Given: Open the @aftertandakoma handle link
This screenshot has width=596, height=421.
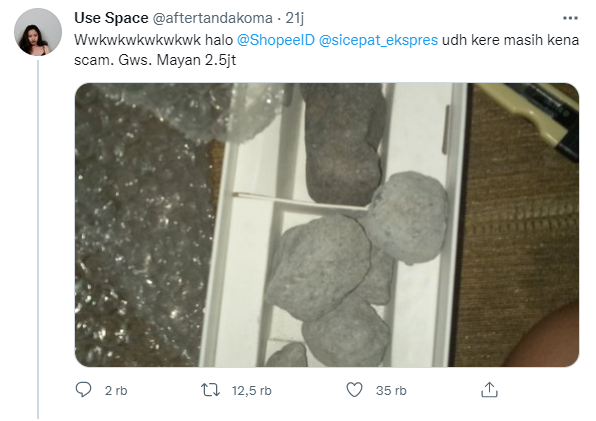Looking at the screenshot, I should tap(212, 18).
